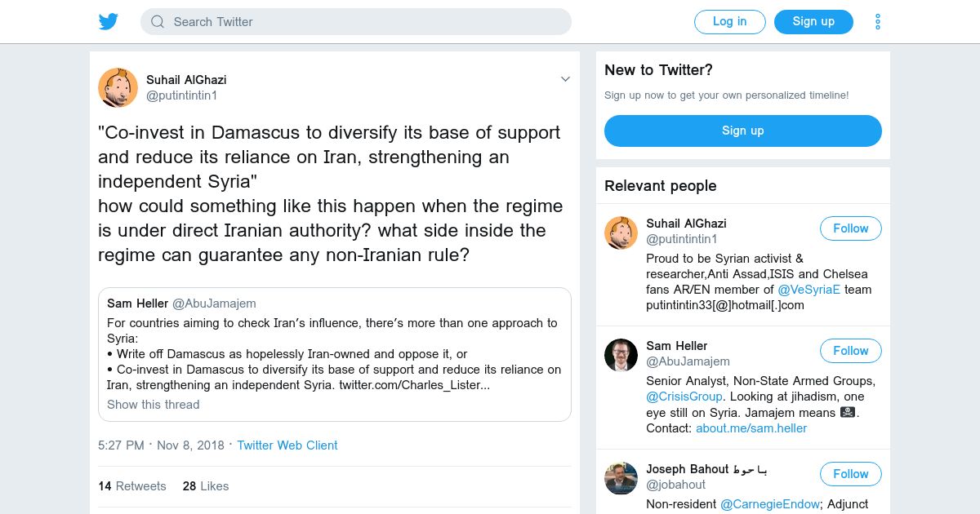Follow Joseph Bahout
The height and width of the screenshot is (514, 980).
point(850,474)
